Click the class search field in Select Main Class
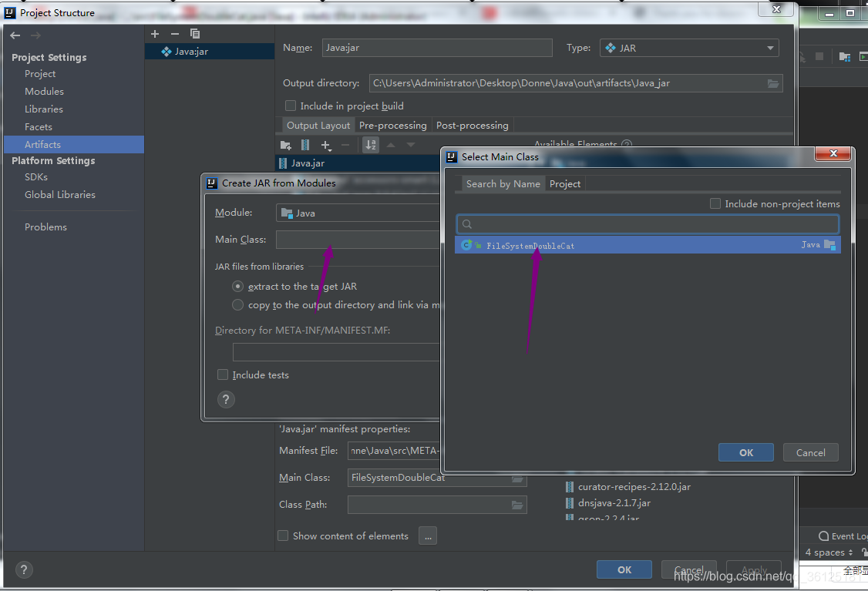 pyautogui.click(x=648, y=224)
